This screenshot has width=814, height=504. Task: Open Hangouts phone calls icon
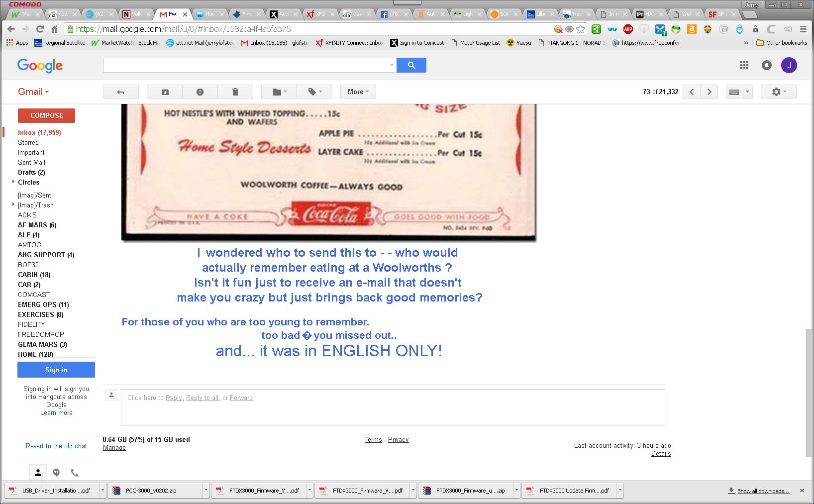click(x=75, y=473)
